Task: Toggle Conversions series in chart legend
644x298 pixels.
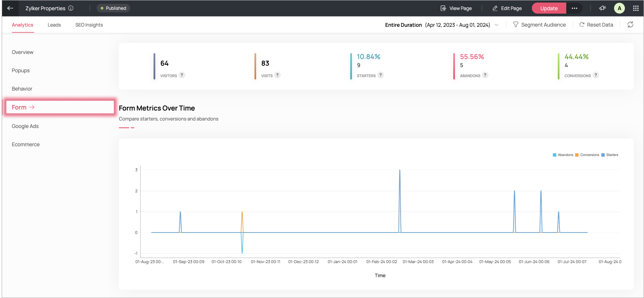Action: coord(587,155)
